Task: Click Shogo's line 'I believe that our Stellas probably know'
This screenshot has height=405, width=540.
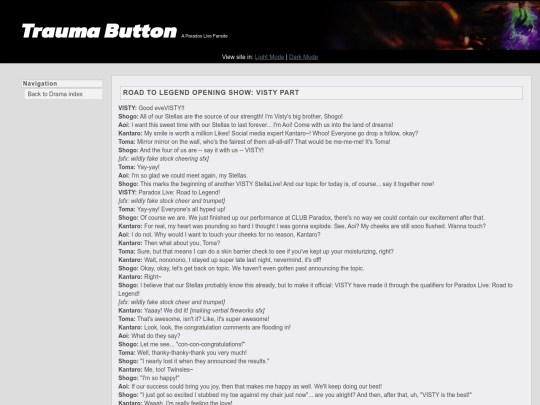Action: pyautogui.click(x=315, y=289)
